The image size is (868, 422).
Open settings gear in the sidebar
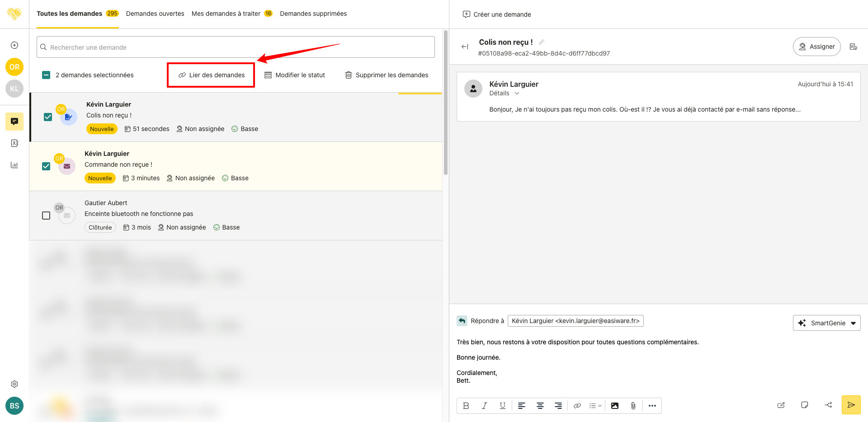[x=14, y=384]
